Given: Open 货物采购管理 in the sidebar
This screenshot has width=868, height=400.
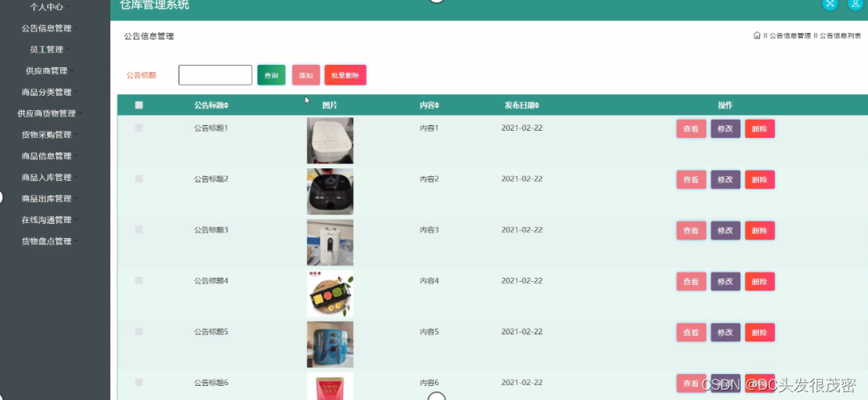Looking at the screenshot, I should (46, 135).
